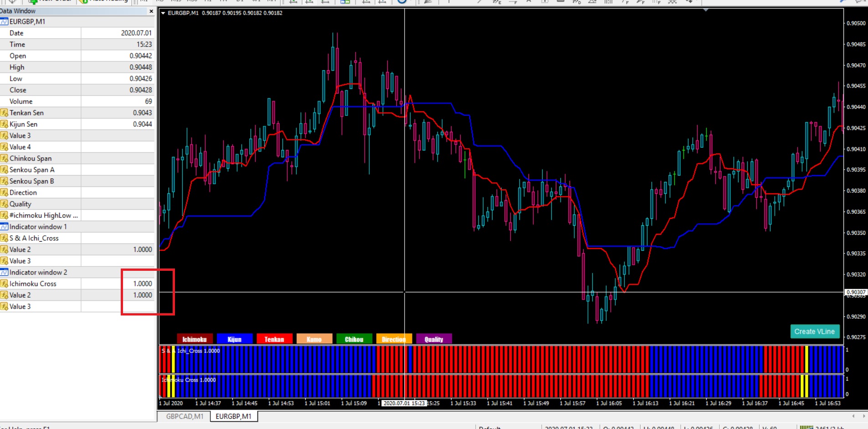Click the chart tabs scroll-right arrow
This screenshot has width=868, height=429.
[863, 416]
